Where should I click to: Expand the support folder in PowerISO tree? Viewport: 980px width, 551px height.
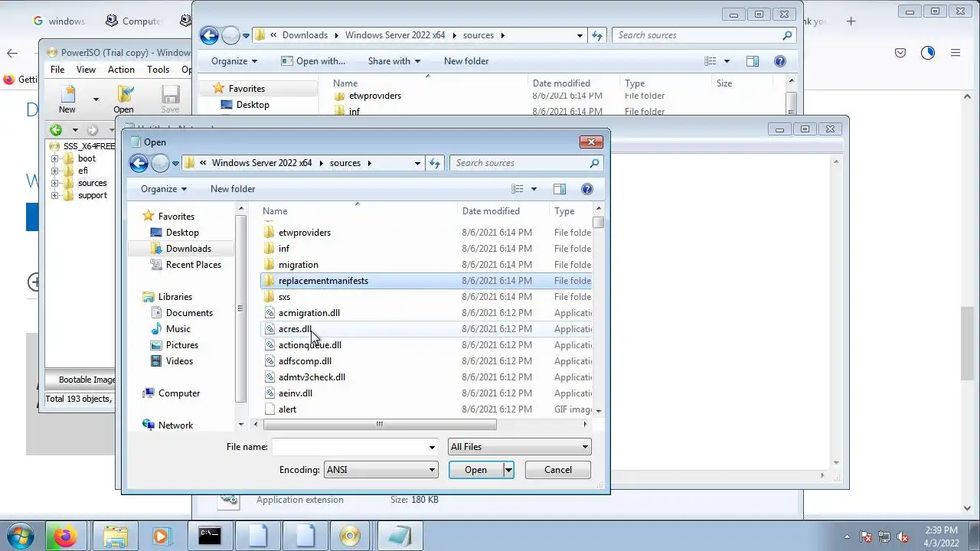point(55,195)
